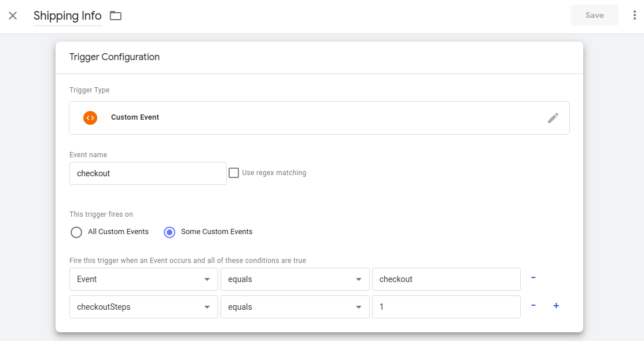Image resolution: width=644 pixels, height=341 pixels.
Task: Click the Save button
Action: [594, 16]
